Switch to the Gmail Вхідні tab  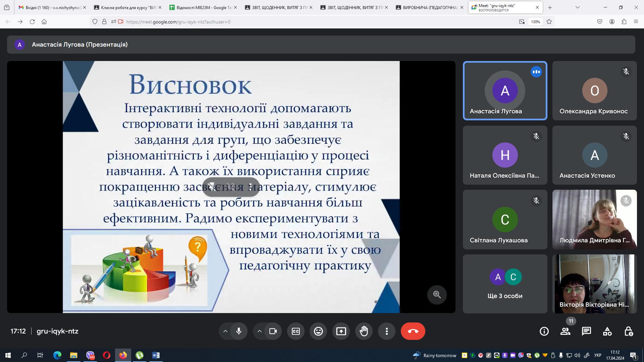52,7
